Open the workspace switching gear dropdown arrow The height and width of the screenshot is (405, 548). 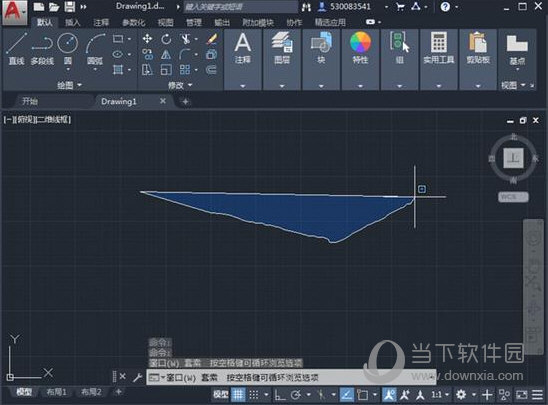click(x=474, y=395)
